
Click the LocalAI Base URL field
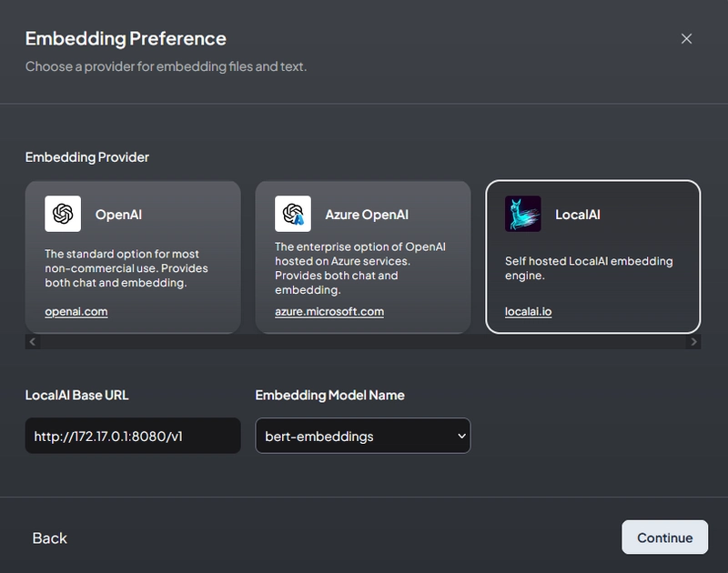coord(133,436)
